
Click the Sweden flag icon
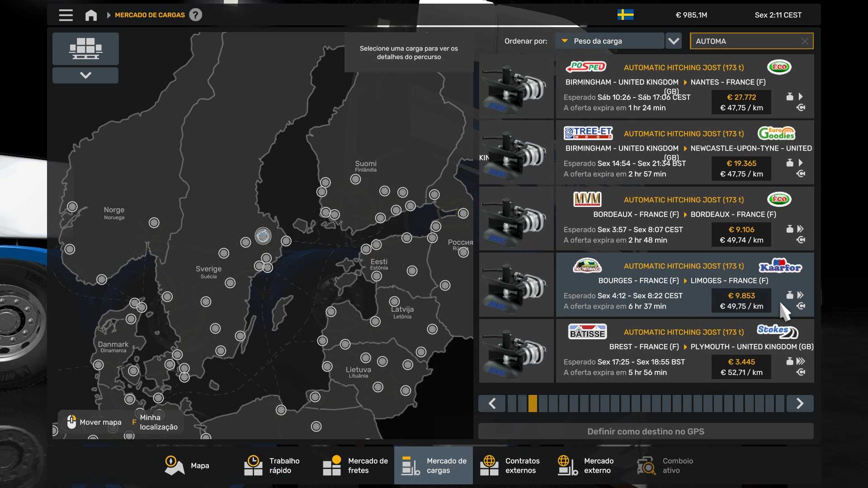pos(625,15)
